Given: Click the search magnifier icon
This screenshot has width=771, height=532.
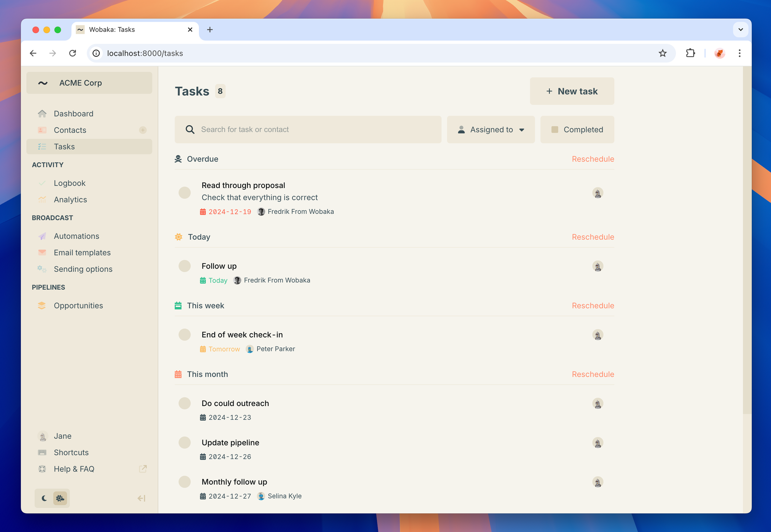Looking at the screenshot, I should [x=190, y=129].
